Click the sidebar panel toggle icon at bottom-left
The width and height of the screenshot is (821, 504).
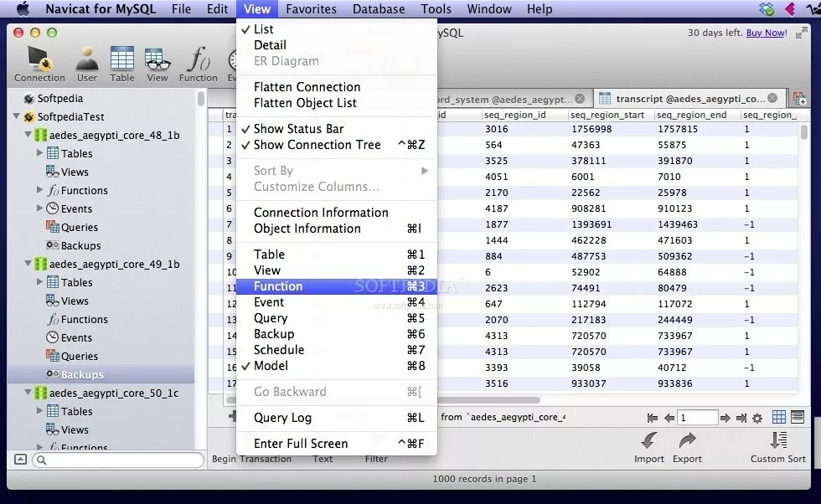(20, 460)
